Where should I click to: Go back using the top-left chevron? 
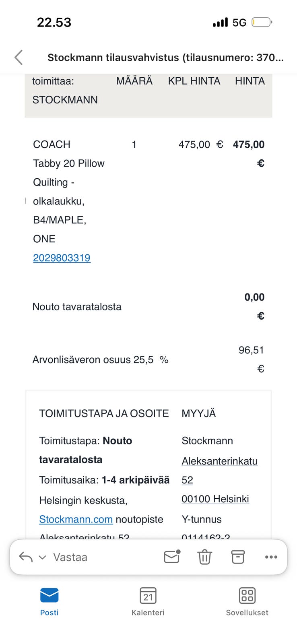19,58
